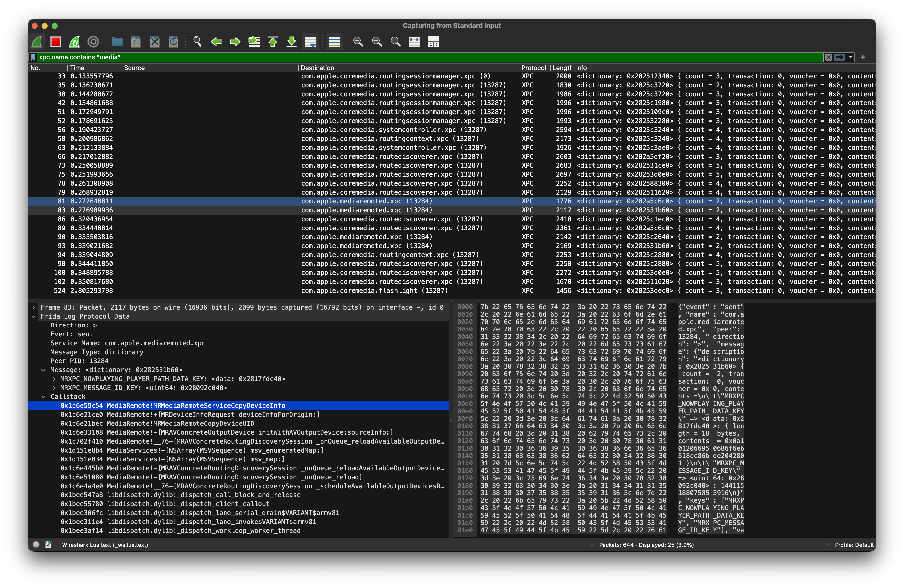This screenshot has height=588, width=904.
Task: Select the Service Name field line
Action: [239, 343]
